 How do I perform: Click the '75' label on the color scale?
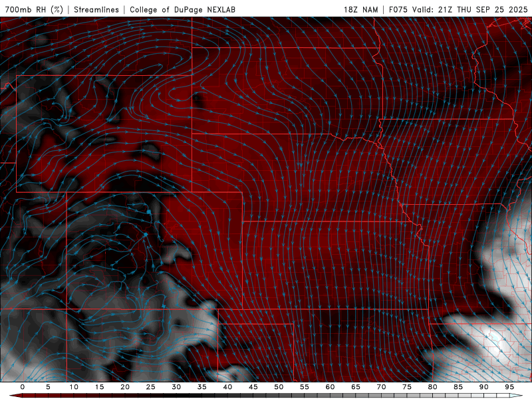pyautogui.click(x=406, y=387)
